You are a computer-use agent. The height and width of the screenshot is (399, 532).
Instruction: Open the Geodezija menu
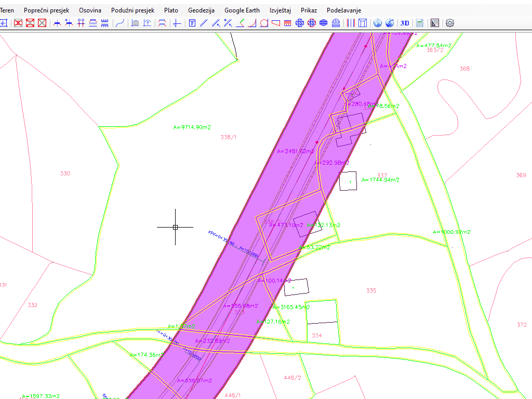point(202,10)
